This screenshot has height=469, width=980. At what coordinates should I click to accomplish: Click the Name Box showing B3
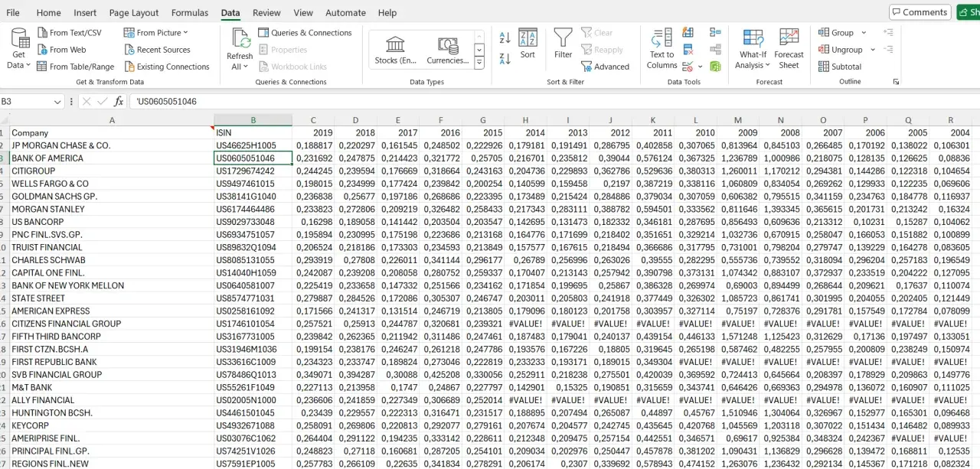pos(24,102)
